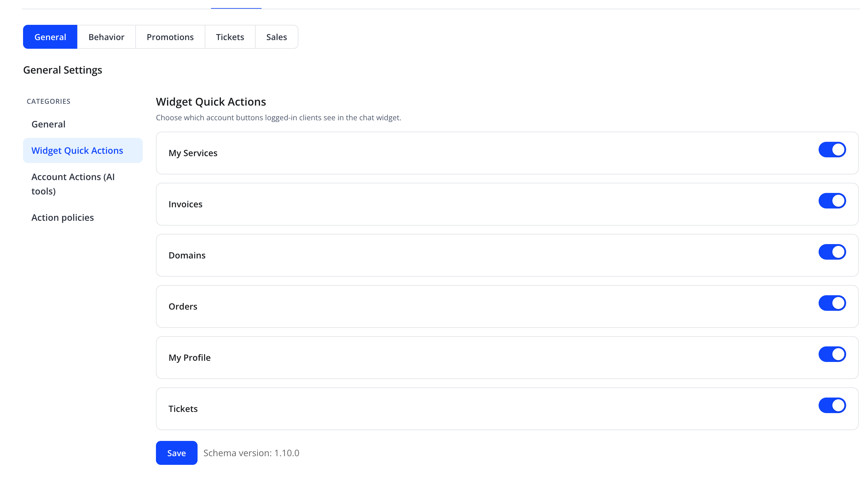Click the Domains row label
Image resolution: width=868 pixels, height=481 pixels.
point(187,255)
